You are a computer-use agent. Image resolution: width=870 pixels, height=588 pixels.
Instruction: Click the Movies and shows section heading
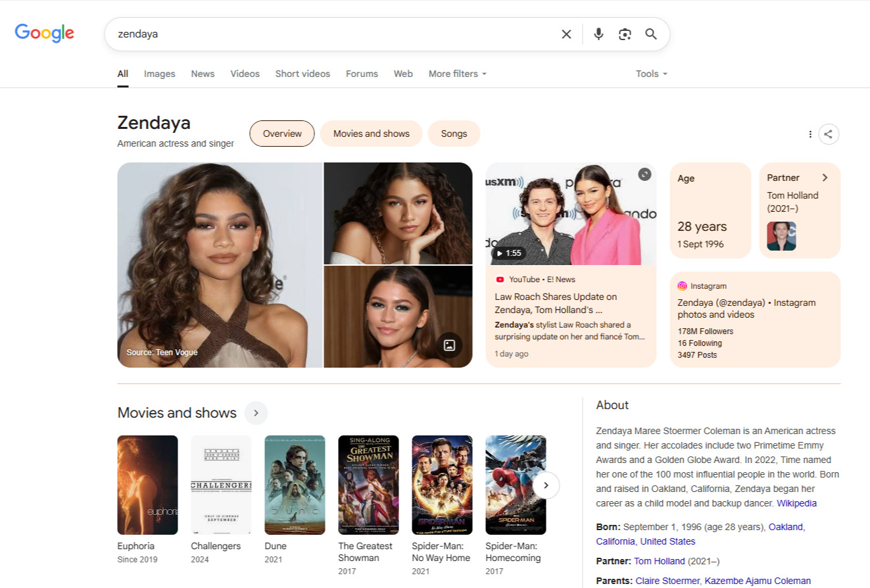click(x=177, y=413)
